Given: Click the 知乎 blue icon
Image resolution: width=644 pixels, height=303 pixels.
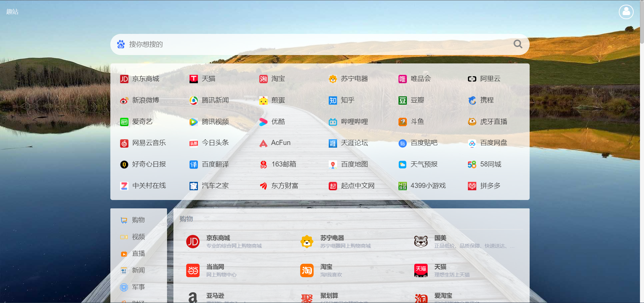Looking at the screenshot, I should coord(333,100).
